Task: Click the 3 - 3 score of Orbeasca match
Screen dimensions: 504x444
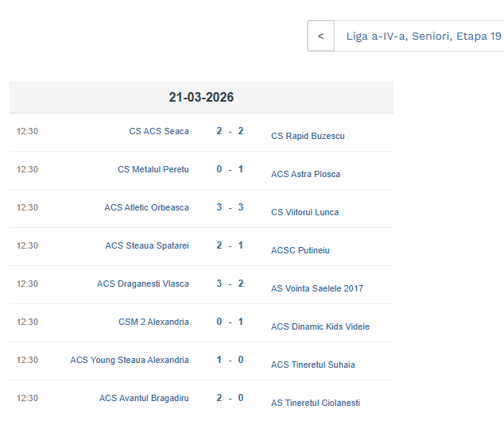Action: point(230,207)
